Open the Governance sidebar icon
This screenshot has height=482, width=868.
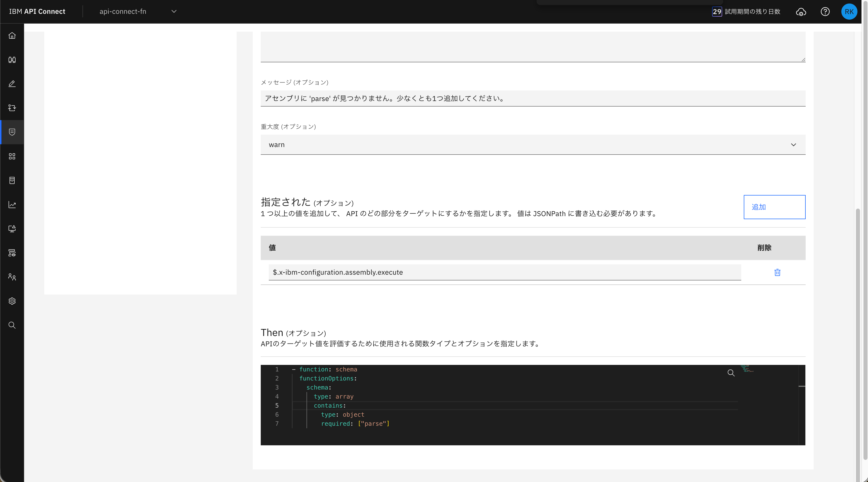(x=12, y=132)
